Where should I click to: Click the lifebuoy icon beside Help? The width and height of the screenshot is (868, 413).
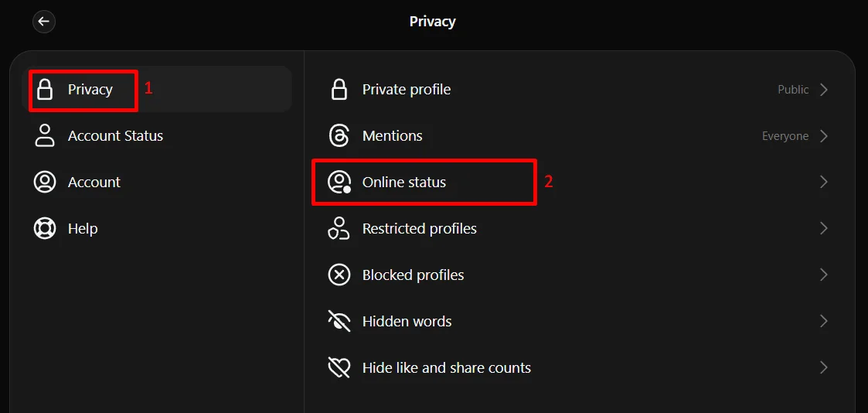44,229
